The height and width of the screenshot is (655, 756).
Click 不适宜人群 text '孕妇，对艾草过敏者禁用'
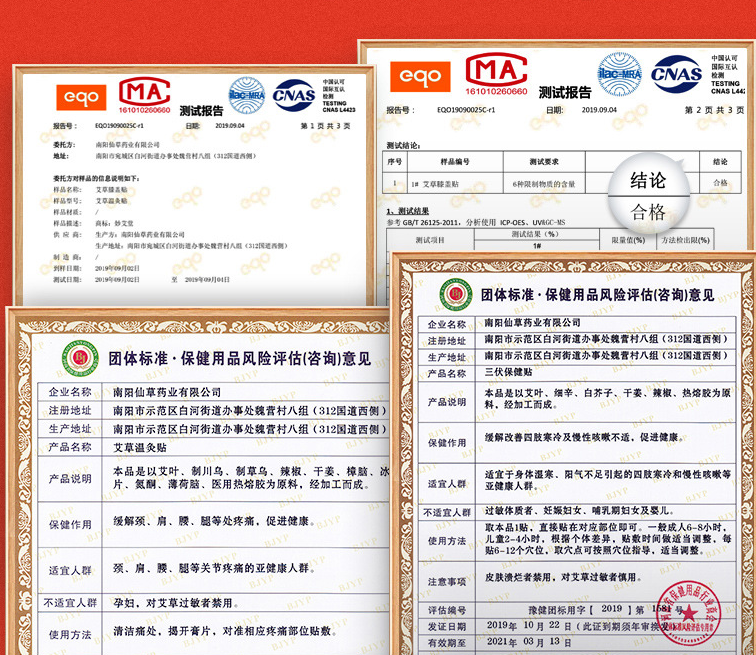point(176,603)
